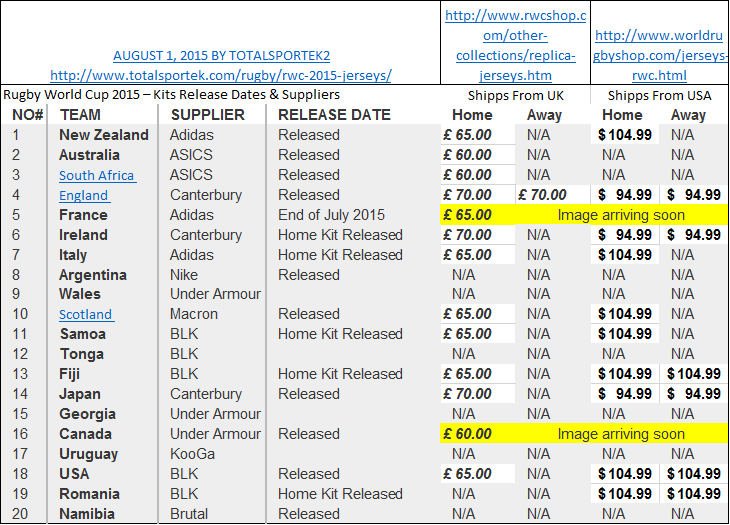730x525 pixels.
Task: Click Canada's Image arriving soon cell
Action: (x=621, y=434)
